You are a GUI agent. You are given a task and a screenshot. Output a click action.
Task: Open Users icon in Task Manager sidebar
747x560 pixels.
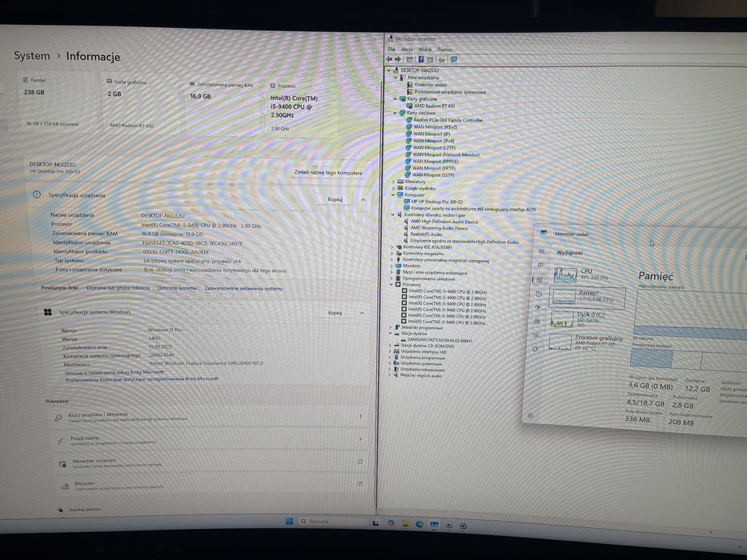coord(537,322)
